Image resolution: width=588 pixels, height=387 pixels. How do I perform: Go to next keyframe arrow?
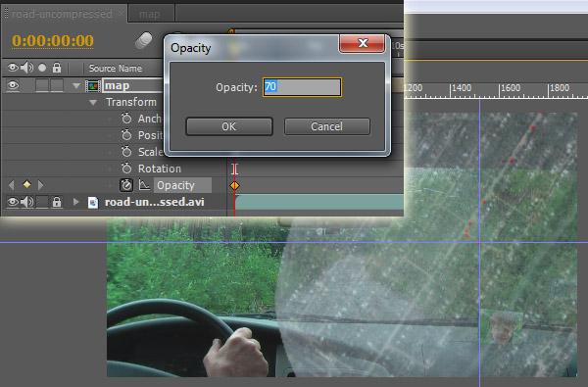click(x=40, y=185)
